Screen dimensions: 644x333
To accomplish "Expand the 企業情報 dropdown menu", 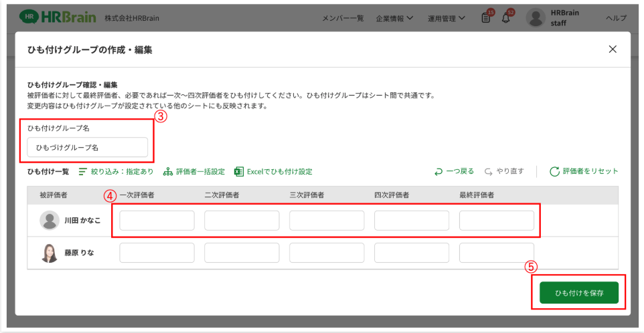I will [x=394, y=18].
